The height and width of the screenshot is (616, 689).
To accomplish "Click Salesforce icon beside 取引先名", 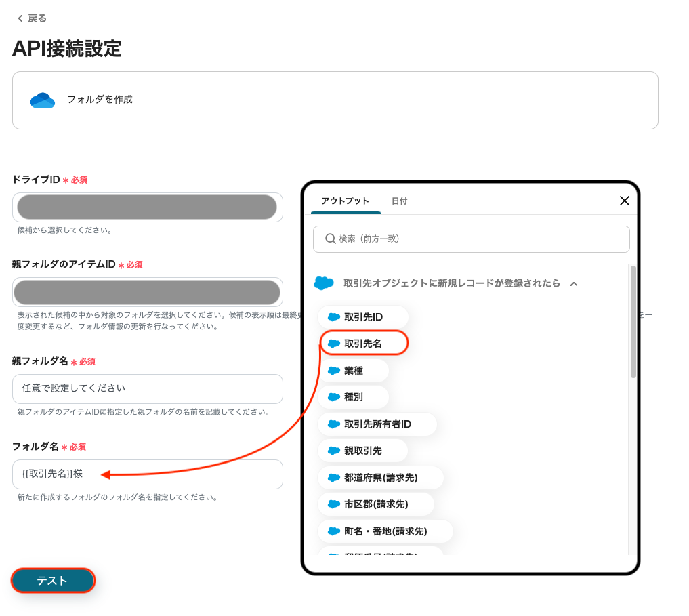I will [x=334, y=344].
